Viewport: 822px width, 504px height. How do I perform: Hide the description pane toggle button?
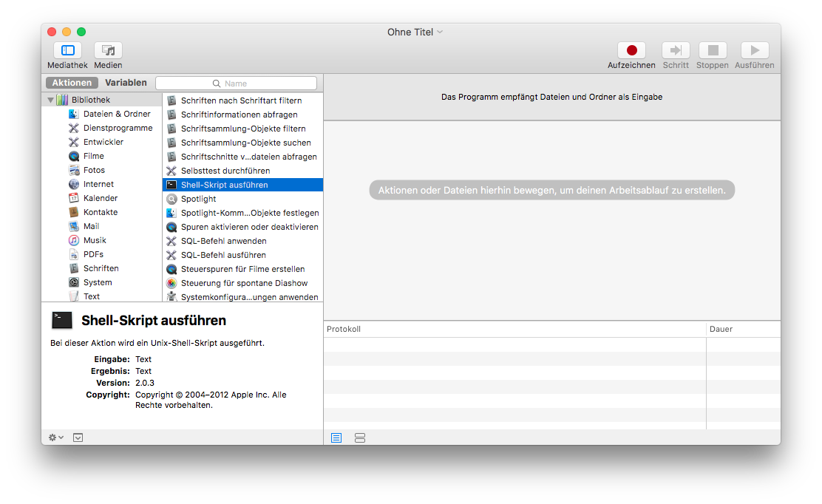coord(78,437)
